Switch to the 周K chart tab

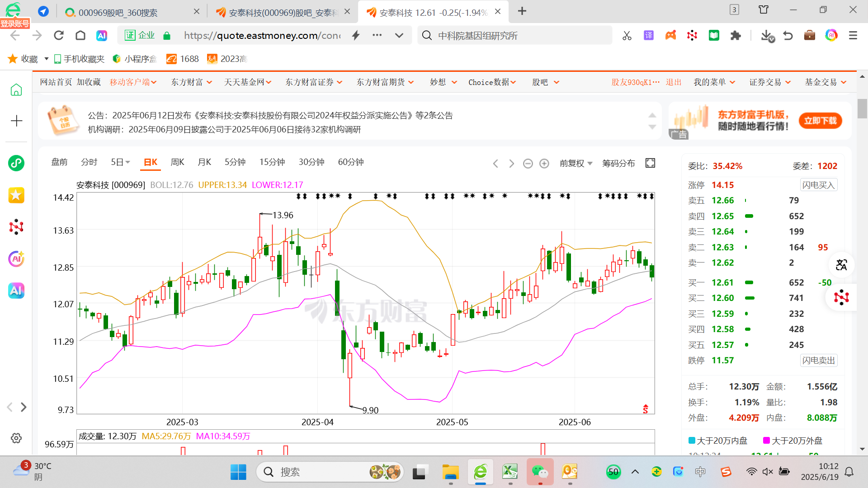177,162
